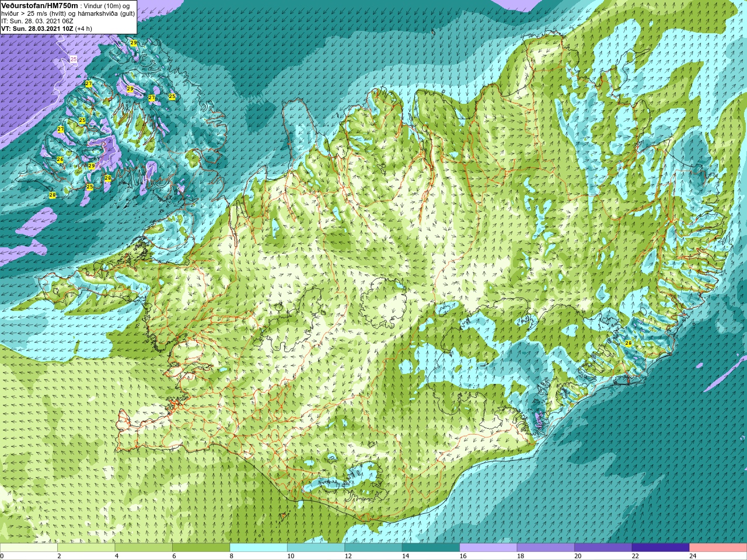The width and height of the screenshot is (747, 560).
Task: Select the dark indigo 22–24 legend swatch
Action: pyautogui.click(x=661, y=548)
